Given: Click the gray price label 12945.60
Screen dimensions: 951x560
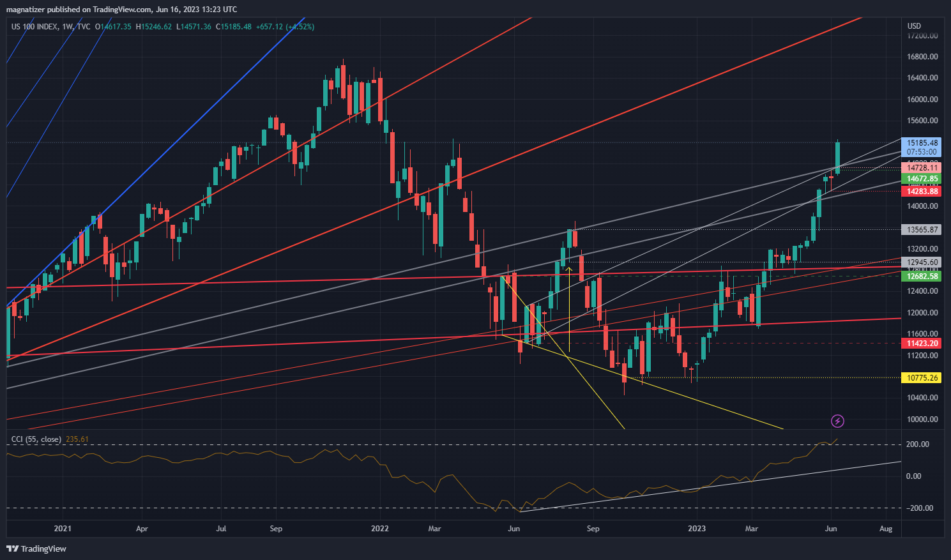Looking at the screenshot, I should coord(922,262).
